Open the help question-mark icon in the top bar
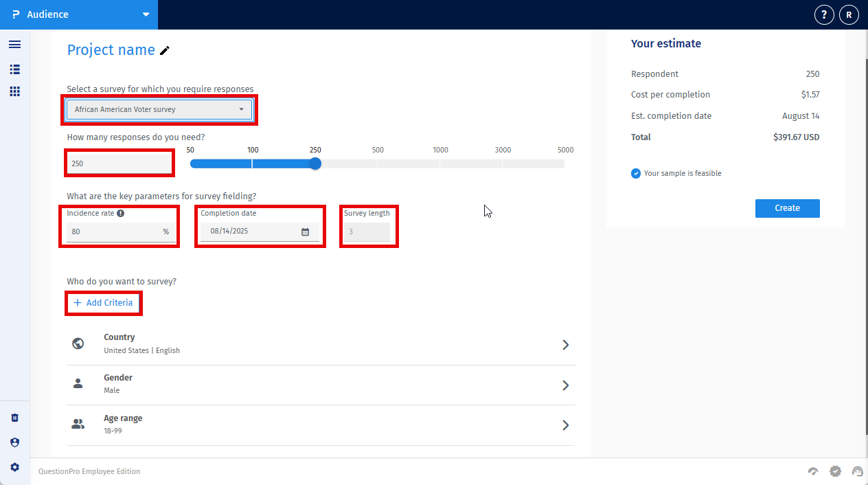868x485 pixels. click(x=824, y=14)
